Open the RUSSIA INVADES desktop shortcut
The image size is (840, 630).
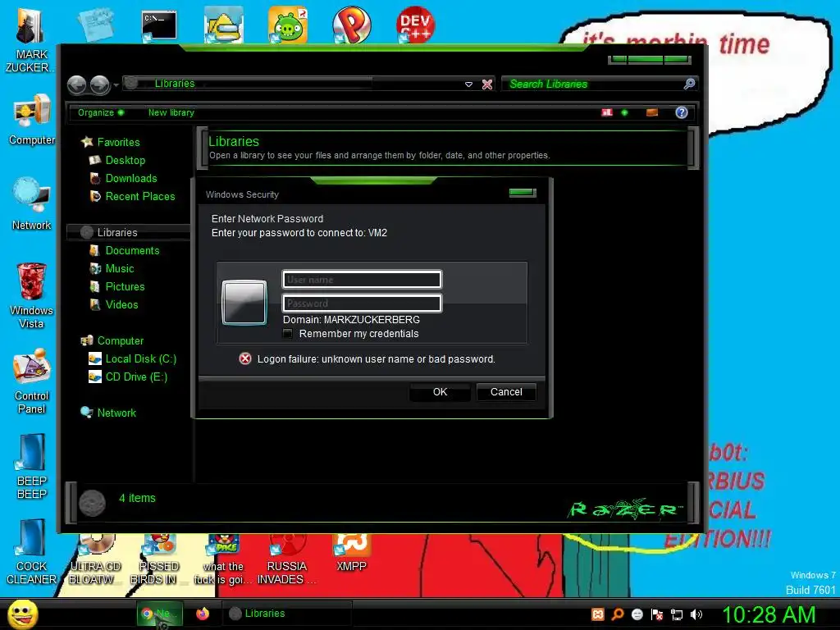coord(286,559)
